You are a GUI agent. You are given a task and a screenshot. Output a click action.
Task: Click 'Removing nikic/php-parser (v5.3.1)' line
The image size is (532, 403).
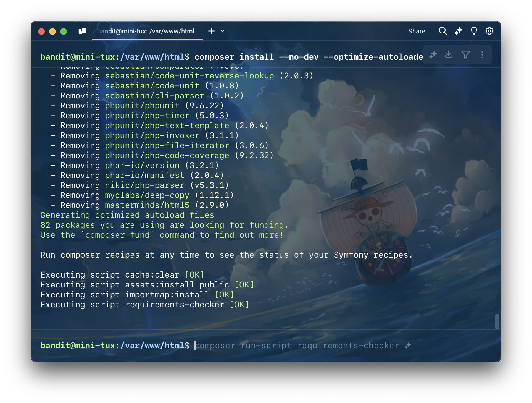139,185
